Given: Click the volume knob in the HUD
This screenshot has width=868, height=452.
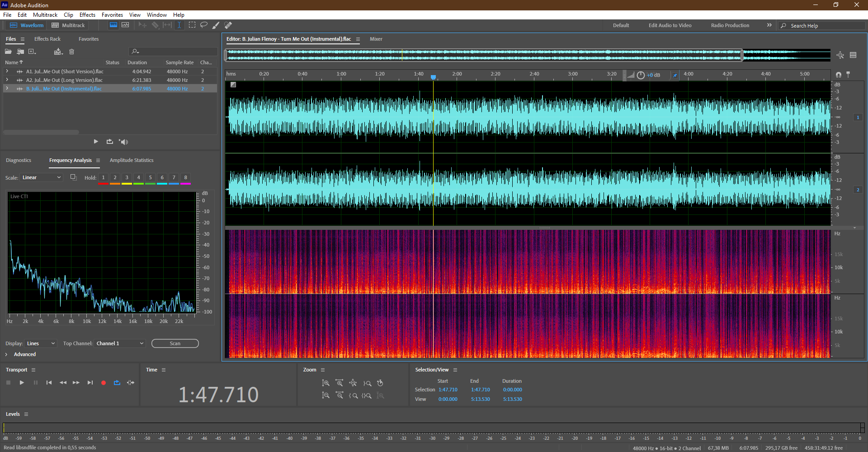Looking at the screenshot, I should tap(641, 75).
